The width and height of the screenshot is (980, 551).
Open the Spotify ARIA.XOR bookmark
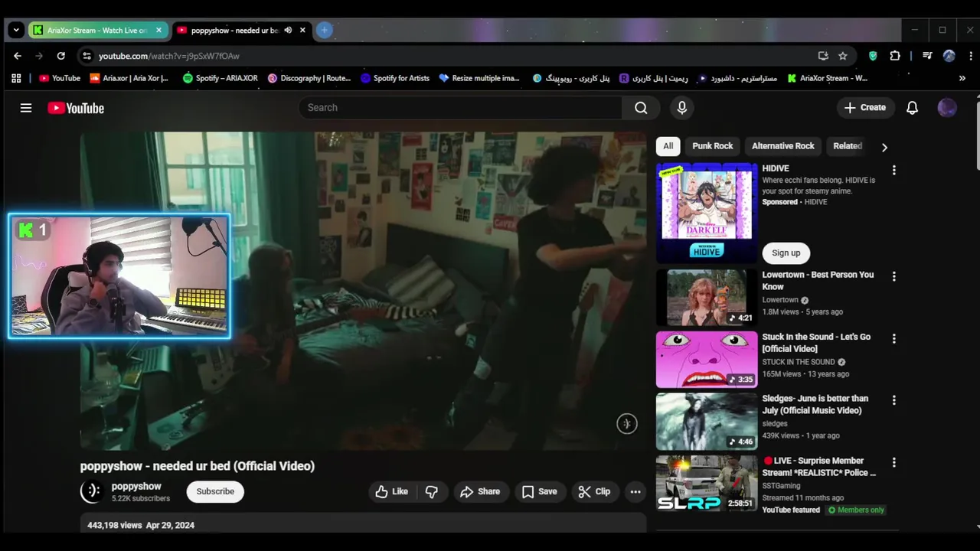[x=220, y=78]
